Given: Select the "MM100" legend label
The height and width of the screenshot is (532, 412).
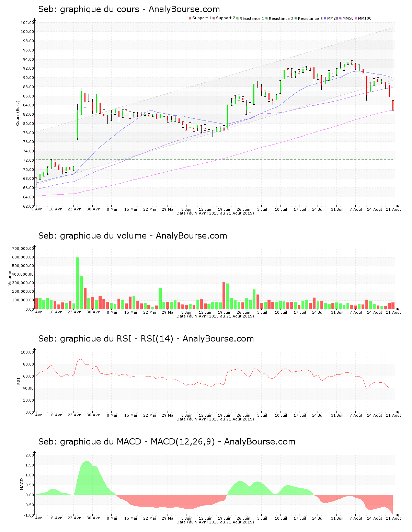Looking at the screenshot, I should 365,18.
